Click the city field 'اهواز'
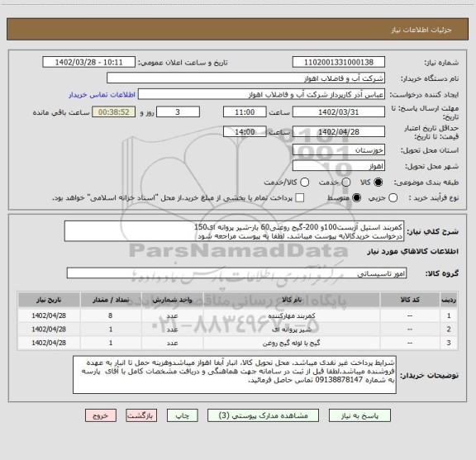 point(339,166)
